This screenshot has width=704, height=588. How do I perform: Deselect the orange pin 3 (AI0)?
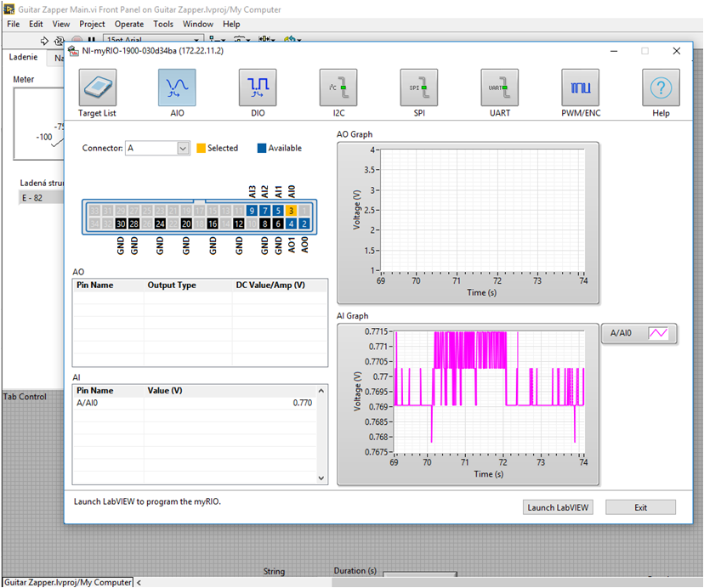pyautogui.click(x=291, y=211)
